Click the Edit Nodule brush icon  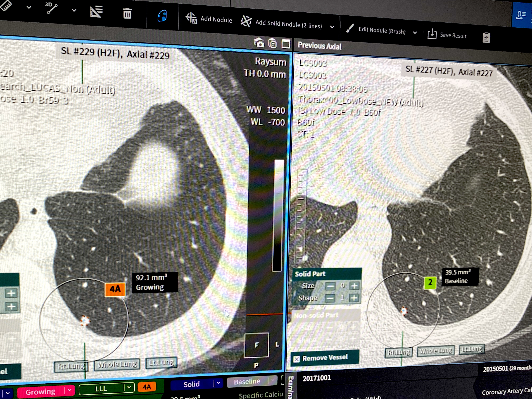(x=350, y=28)
